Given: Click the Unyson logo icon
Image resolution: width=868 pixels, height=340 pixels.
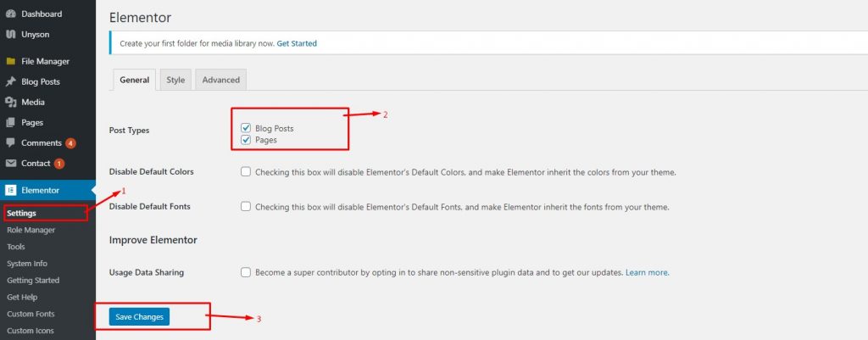Looking at the screenshot, I should 10,34.
